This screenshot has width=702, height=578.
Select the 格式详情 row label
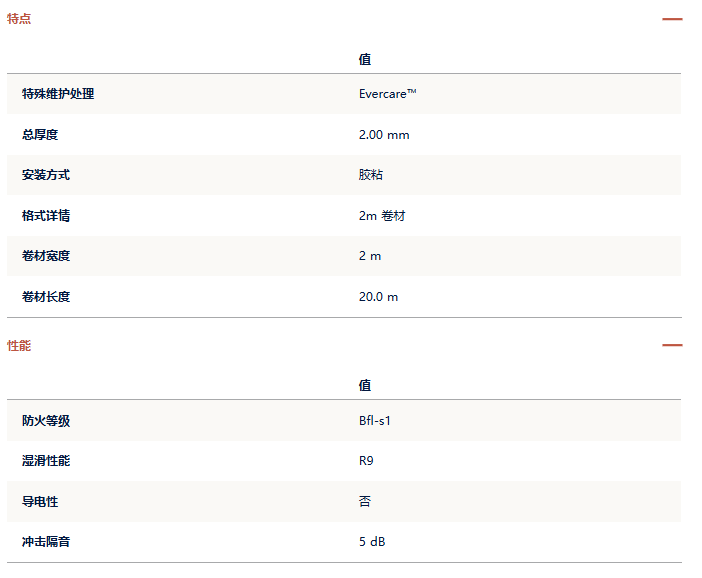pos(46,215)
